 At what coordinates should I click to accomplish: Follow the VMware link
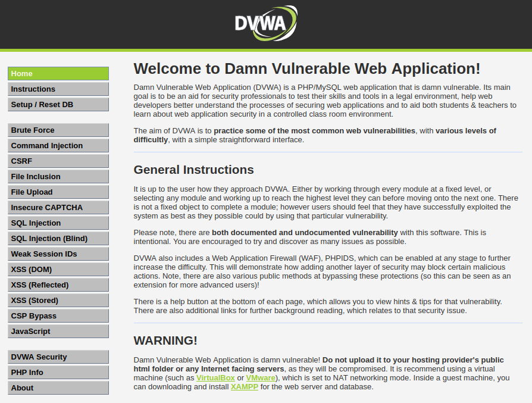coord(261,378)
